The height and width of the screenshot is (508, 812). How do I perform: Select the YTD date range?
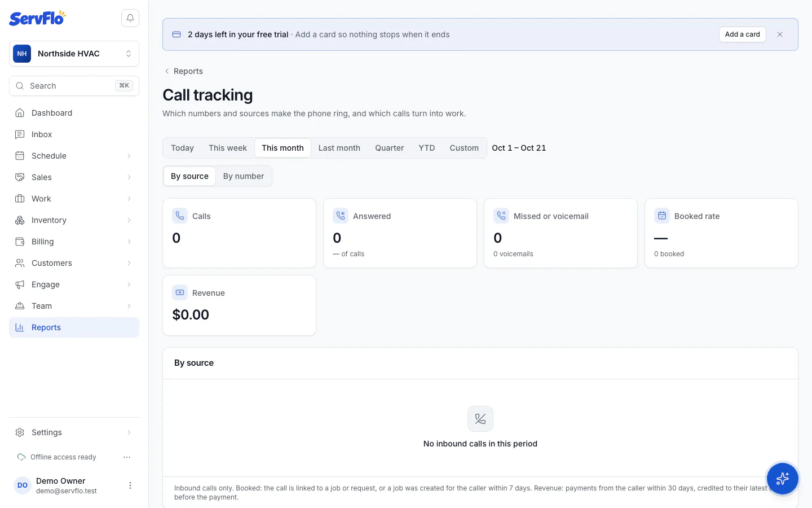tap(427, 148)
